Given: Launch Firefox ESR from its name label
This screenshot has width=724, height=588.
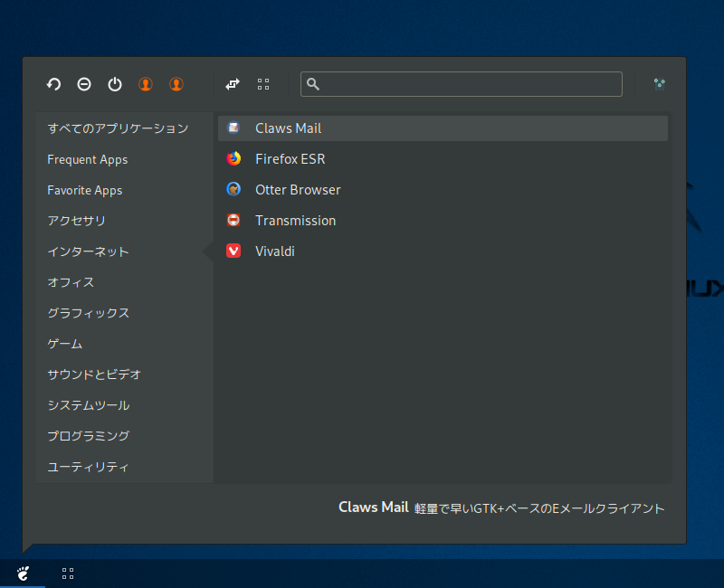Looking at the screenshot, I should coord(290,159).
